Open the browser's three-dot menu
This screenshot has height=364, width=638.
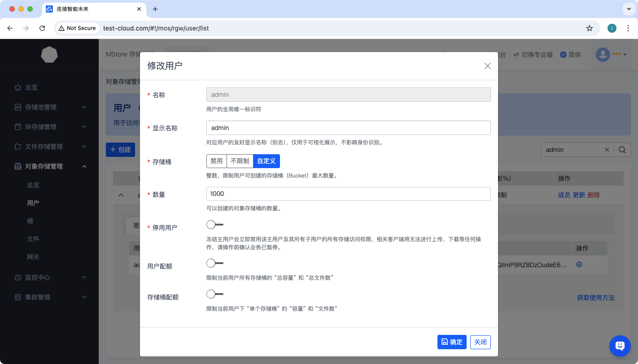[x=627, y=28]
